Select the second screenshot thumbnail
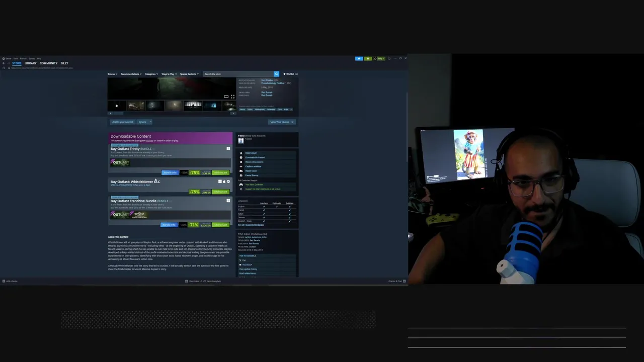This screenshot has width=644, height=362. tap(154, 106)
